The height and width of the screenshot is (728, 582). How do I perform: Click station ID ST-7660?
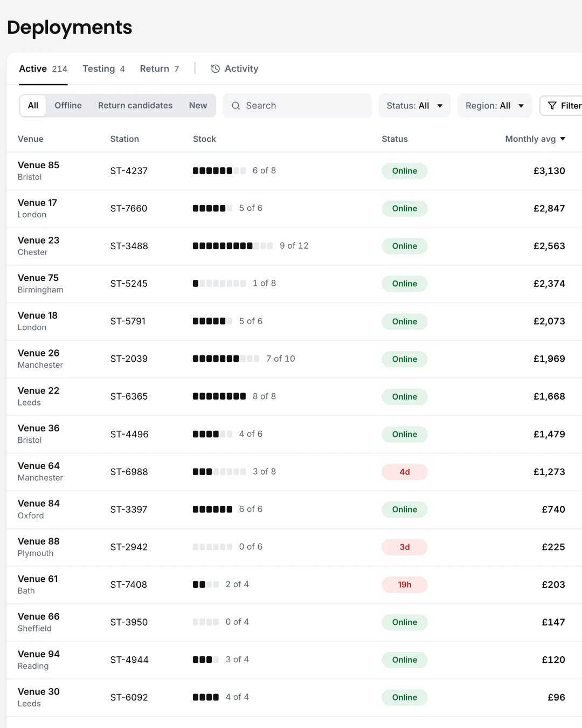[129, 209]
